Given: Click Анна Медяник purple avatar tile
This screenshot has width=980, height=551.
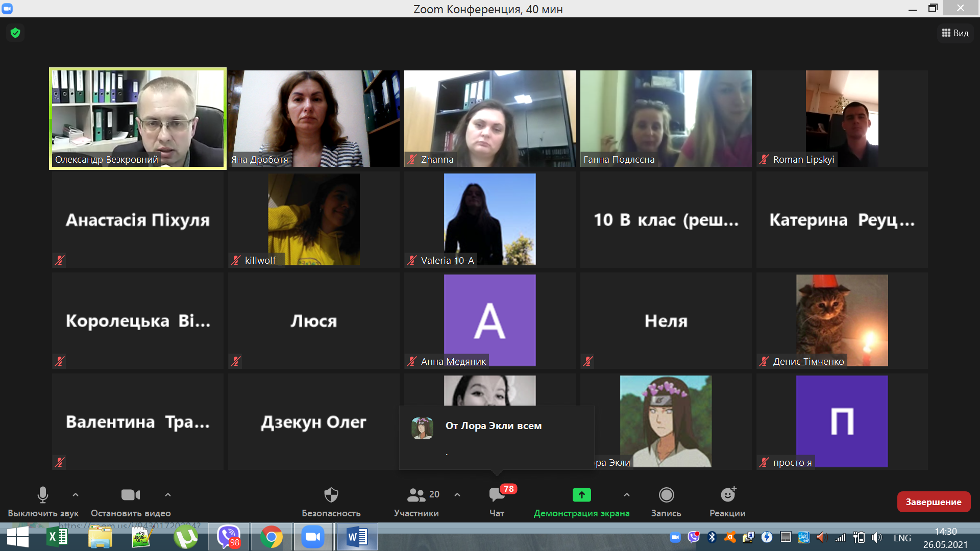Looking at the screenshot, I should click(490, 320).
